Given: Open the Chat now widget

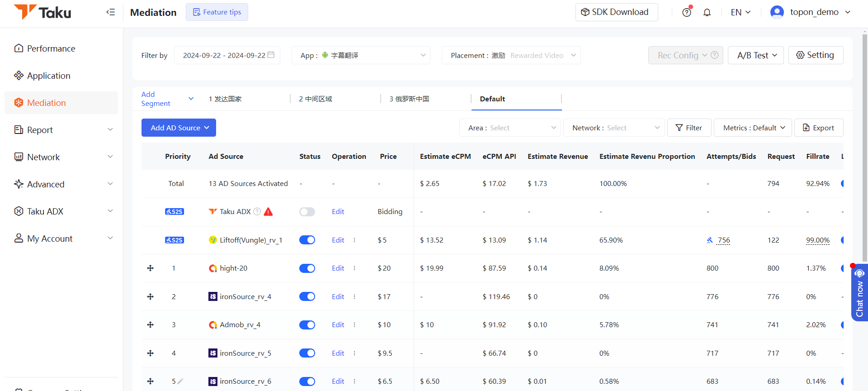Looking at the screenshot, I should coord(859,293).
